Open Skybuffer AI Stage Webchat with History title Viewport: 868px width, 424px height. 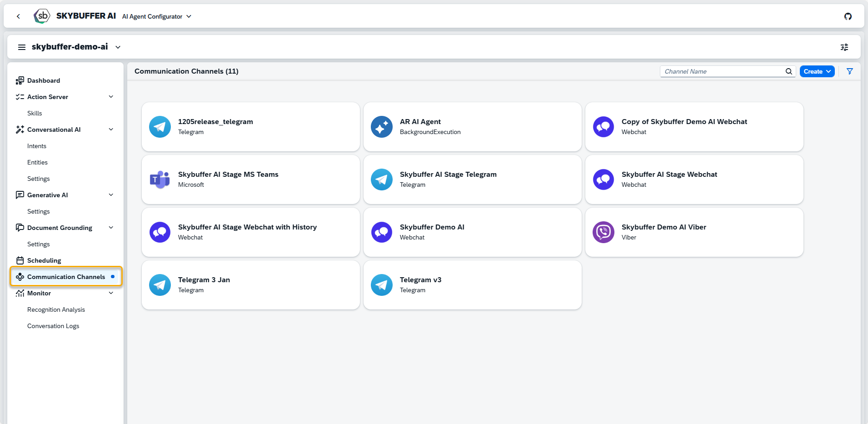247,227
